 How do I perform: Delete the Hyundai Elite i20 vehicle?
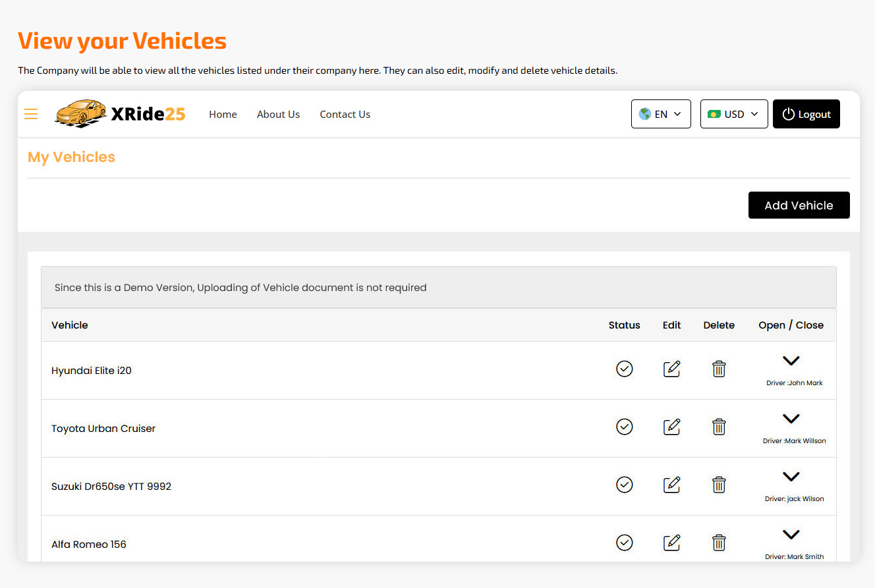[x=719, y=369]
